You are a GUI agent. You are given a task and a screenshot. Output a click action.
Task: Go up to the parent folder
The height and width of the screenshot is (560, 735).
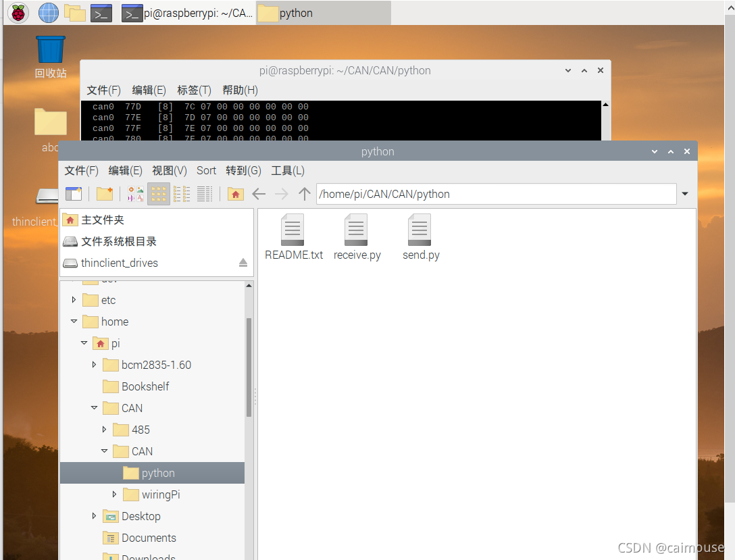304,194
